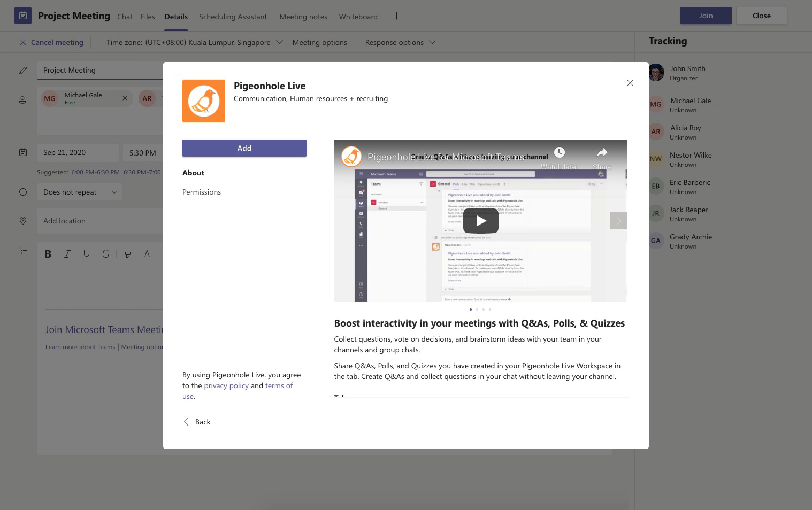Go to next carousel slide arrow
The height and width of the screenshot is (510, 812).
(x=618, y=221)
